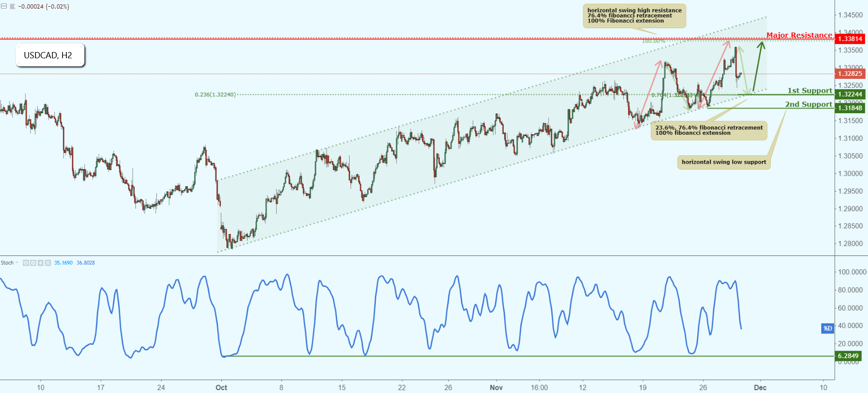Open Stoch indicator settings gear

(33, 263)
